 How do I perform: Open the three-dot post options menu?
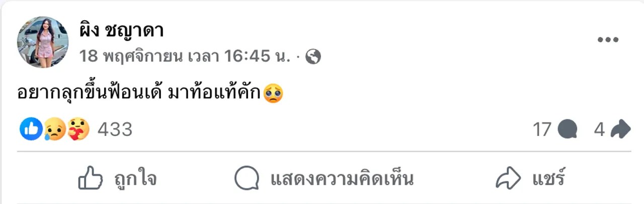point(608,41)
